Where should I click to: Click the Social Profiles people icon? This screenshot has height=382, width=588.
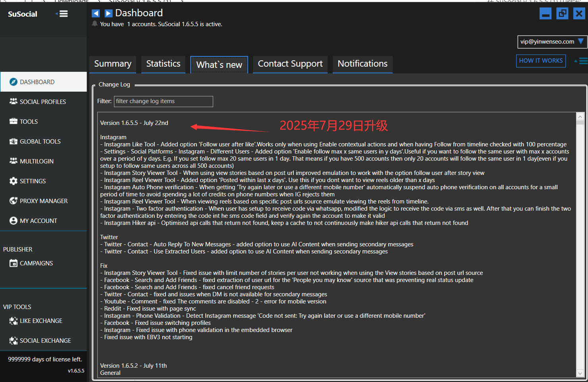click(x=13, y=101)
